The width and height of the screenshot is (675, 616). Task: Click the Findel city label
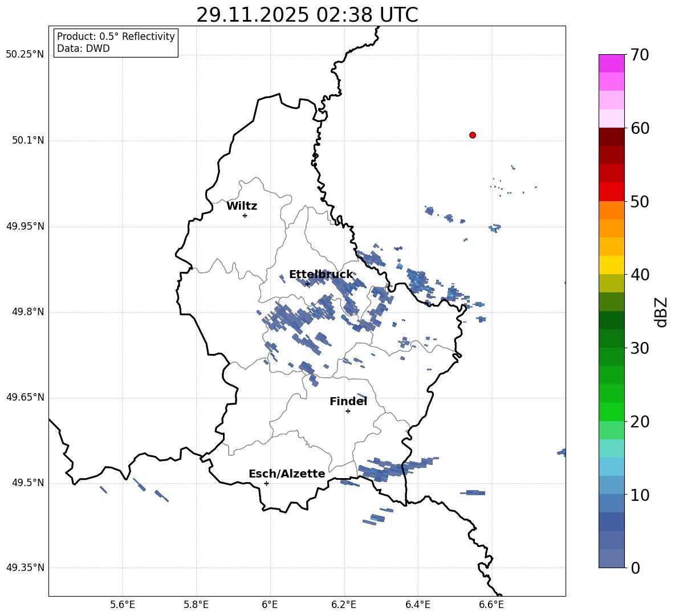tap(348, 401)
